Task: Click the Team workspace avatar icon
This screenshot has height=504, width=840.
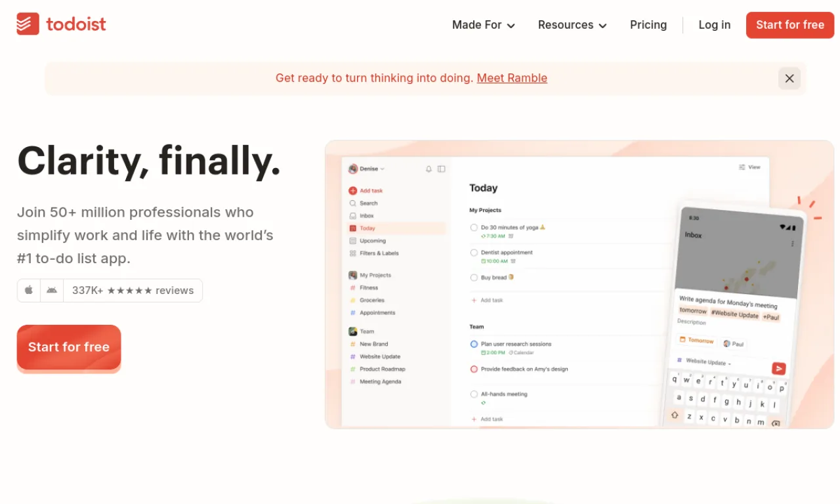Action: [353, 331]
